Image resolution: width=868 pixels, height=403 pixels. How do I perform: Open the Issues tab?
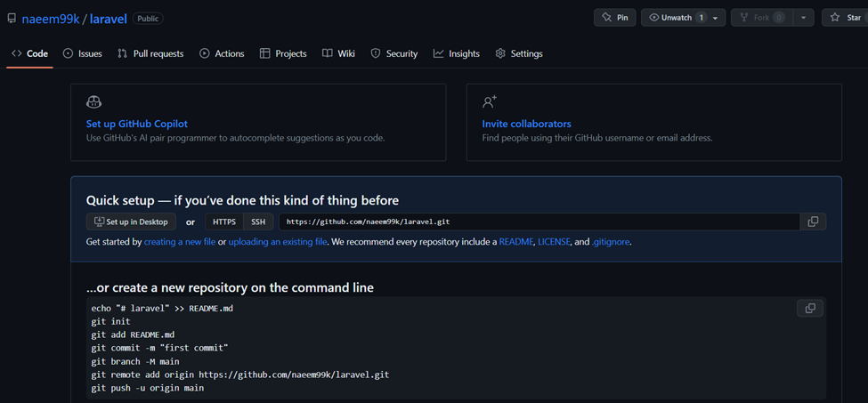(x=83, y=53)
